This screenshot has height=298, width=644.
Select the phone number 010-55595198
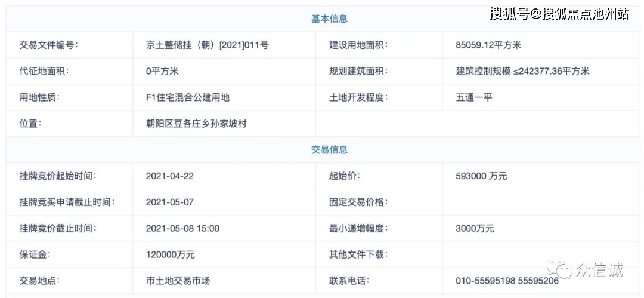[x=484, y=281]
